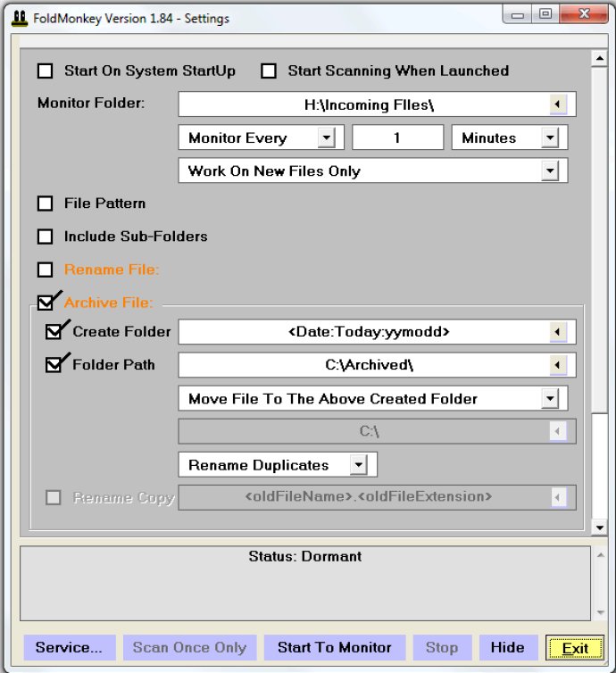The image size is (616, 673).
Task: Check Include Sub-Folders option
Action: pos(45,237)
